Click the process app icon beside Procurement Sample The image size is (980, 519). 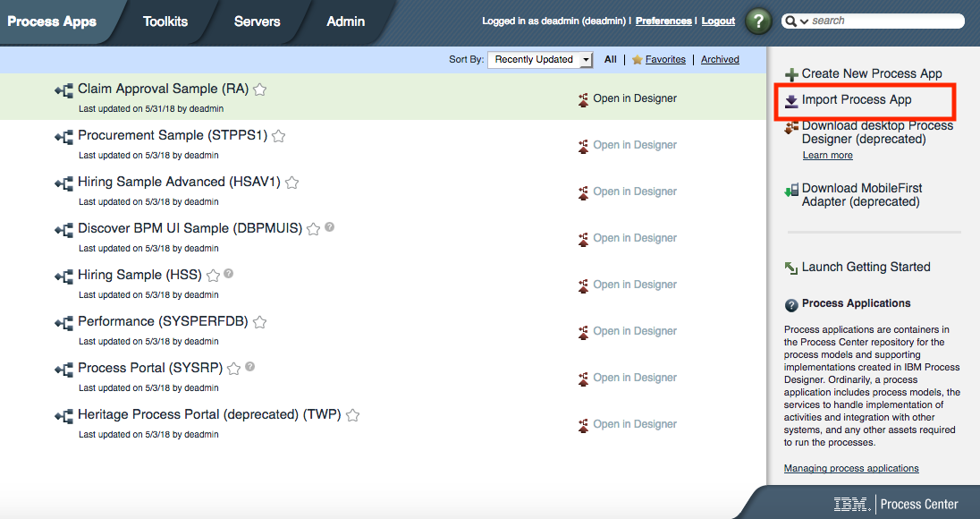(x=63, y=137)
